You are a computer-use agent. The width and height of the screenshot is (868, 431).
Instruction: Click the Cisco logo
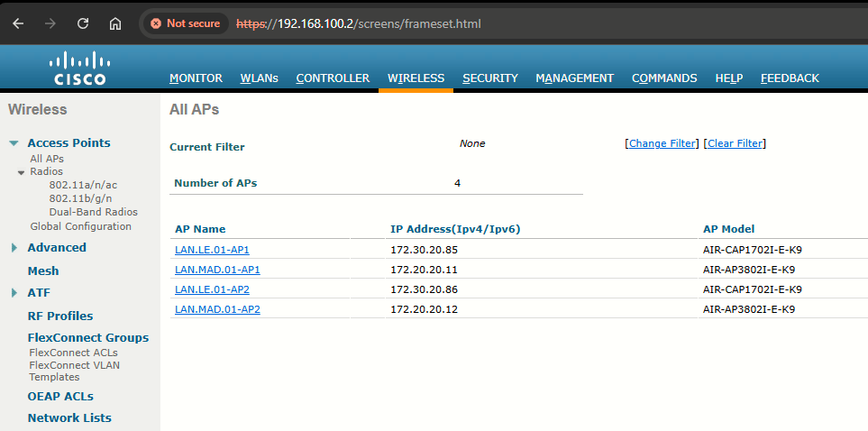(79, 69)
